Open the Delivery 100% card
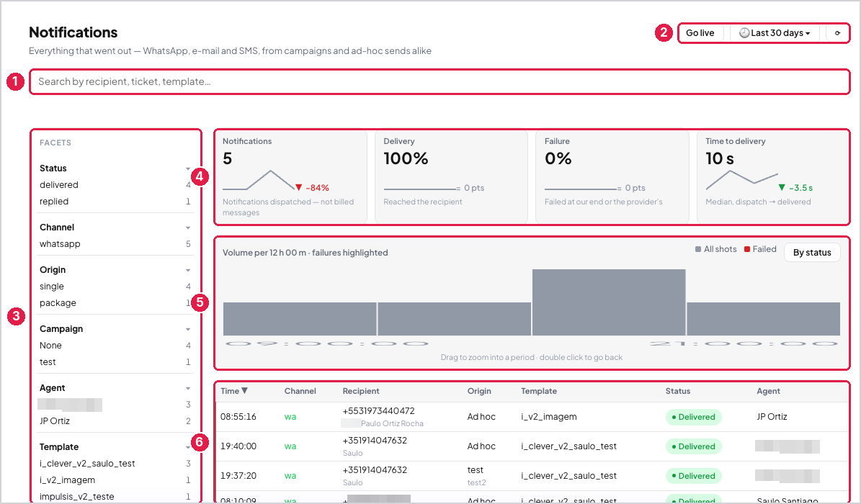 point(451,177)
